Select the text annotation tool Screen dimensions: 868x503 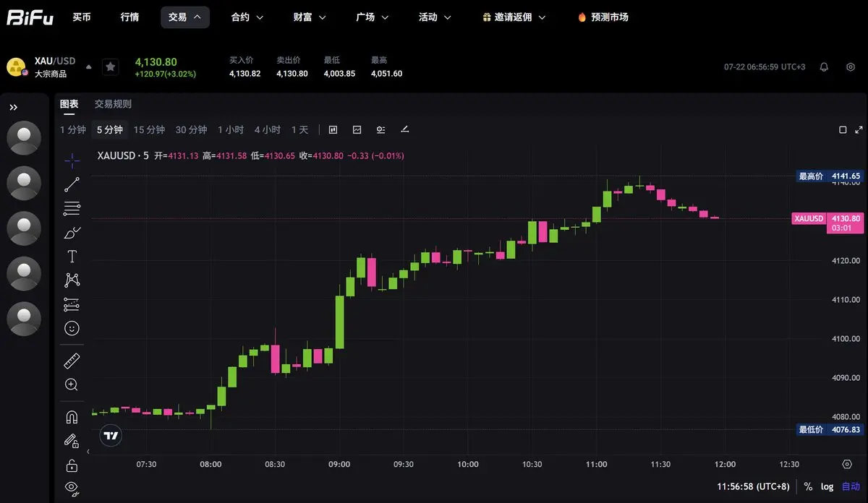(72, 256)
